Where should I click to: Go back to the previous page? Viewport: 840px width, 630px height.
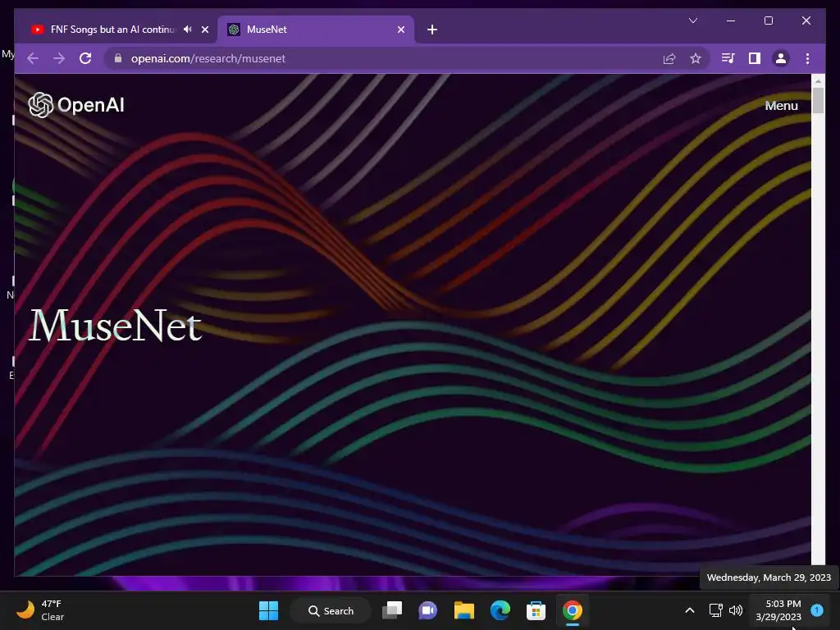pyautogui.click(x=33, y=58)
